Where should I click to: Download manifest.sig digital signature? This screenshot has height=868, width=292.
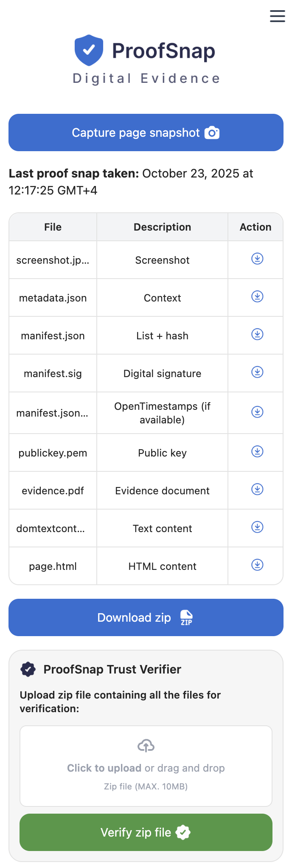point(257,372)
